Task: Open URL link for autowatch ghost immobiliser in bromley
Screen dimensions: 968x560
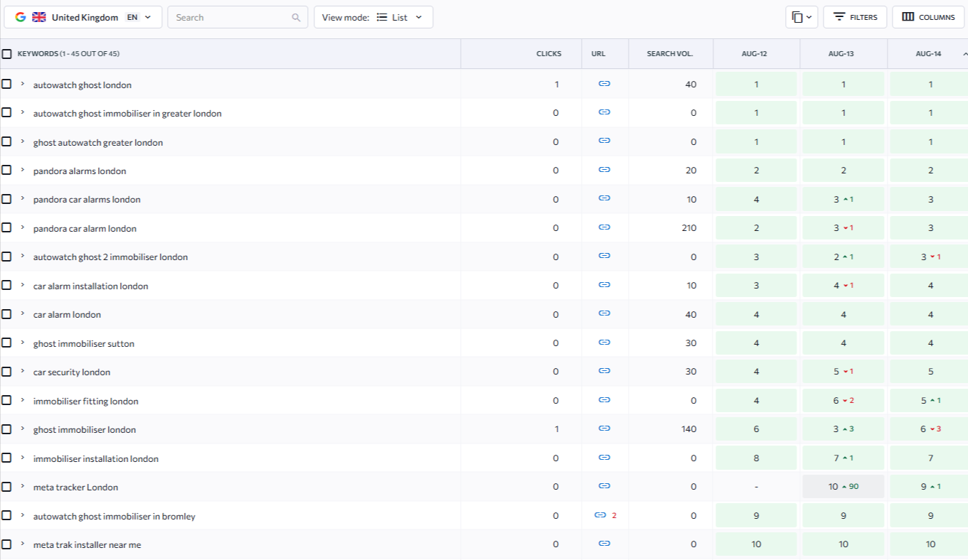Action: pos(600,515)
